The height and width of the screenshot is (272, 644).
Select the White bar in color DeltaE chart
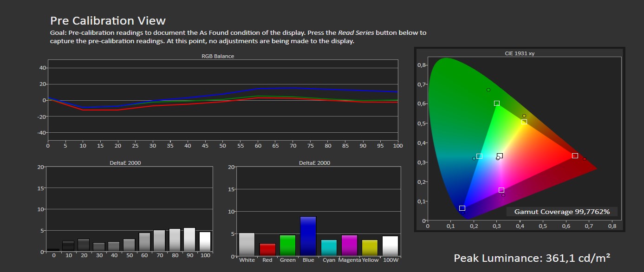[x=247, y=244]
